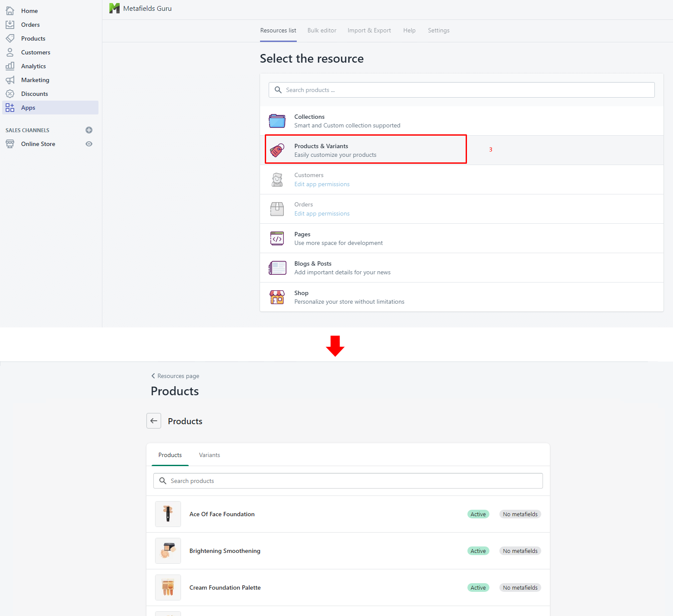
Task: Select Products & Variants resource title
Action: tap(321, 146)
